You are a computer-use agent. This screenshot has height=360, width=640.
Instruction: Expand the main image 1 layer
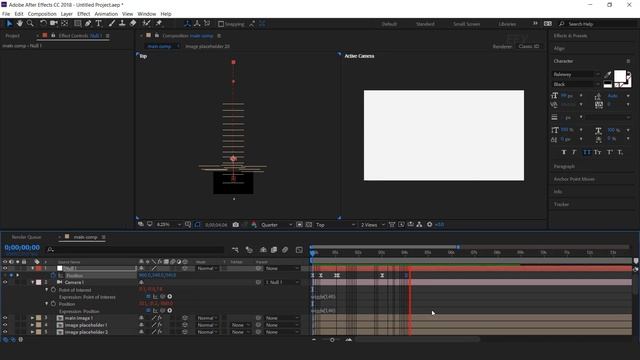[x=32, y=318]
